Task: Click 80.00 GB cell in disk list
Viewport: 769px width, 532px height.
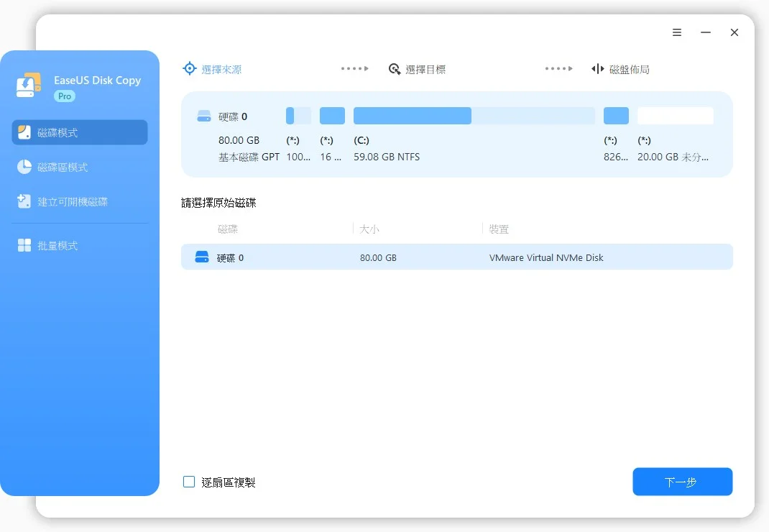Action: click(378, 257)
